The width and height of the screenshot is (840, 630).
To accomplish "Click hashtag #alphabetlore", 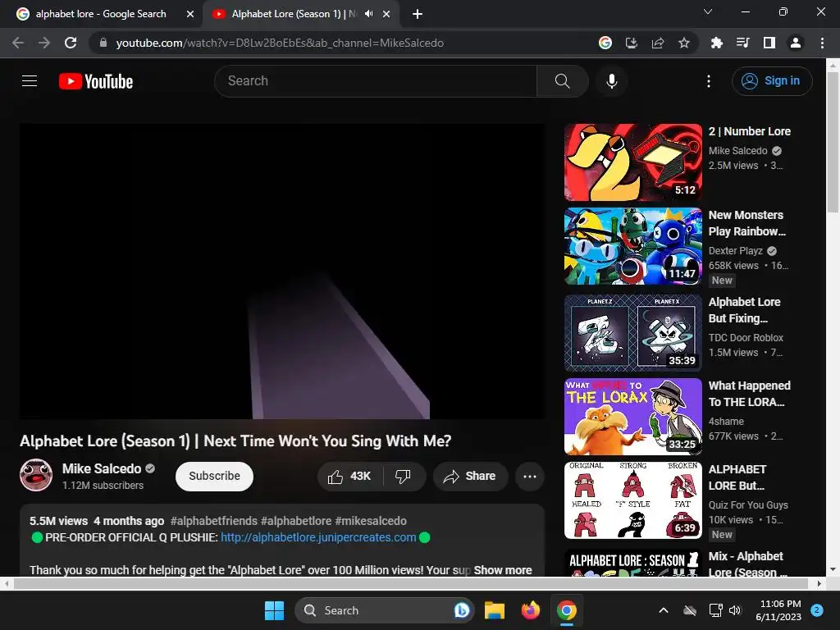I will point(295,521).
